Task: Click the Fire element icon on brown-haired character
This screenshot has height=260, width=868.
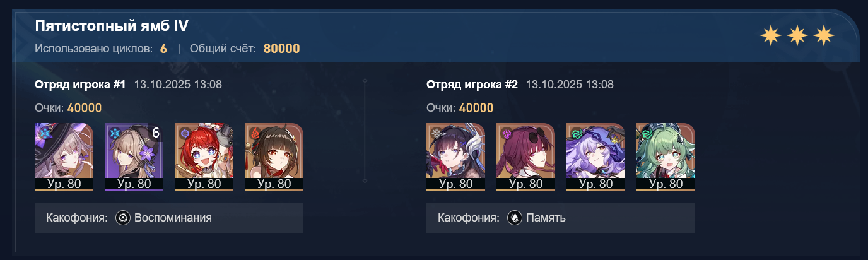Action: 254,133
